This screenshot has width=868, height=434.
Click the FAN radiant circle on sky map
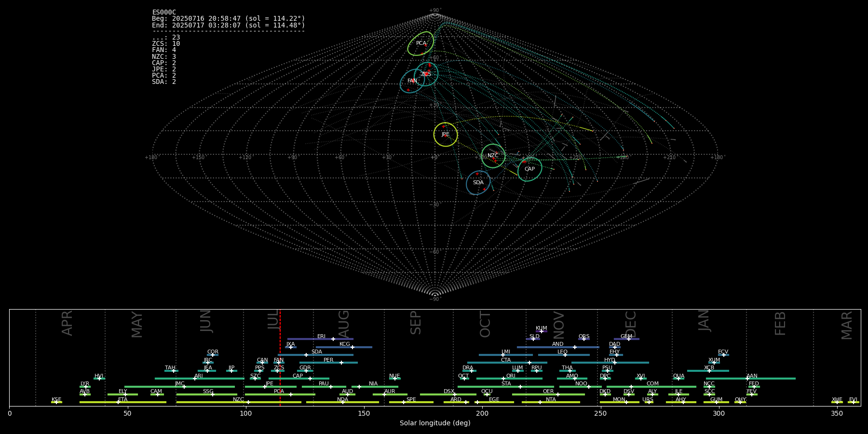[x=412, y=81]
